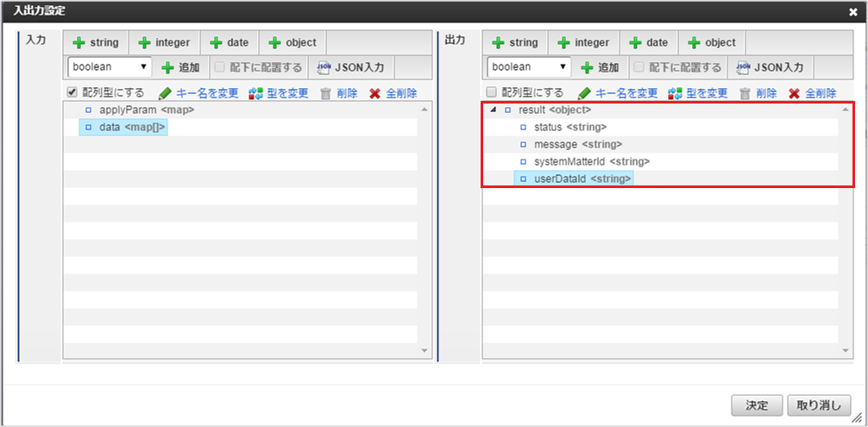Open output panel boolean type dropdown

coord(529,67)
